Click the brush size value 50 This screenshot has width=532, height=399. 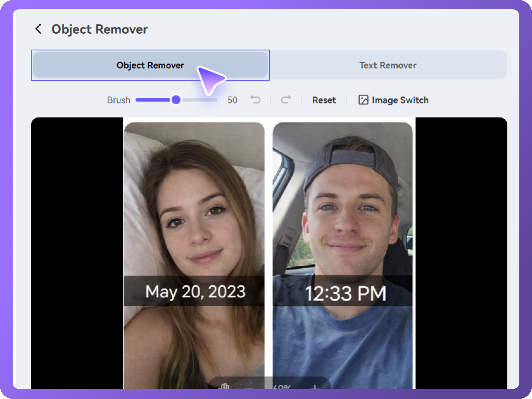pos(232,100)
